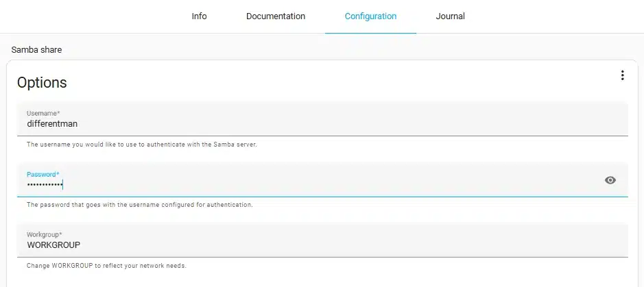
Task: Open the Options three-dot menu
Action: (x=622, y=75)
